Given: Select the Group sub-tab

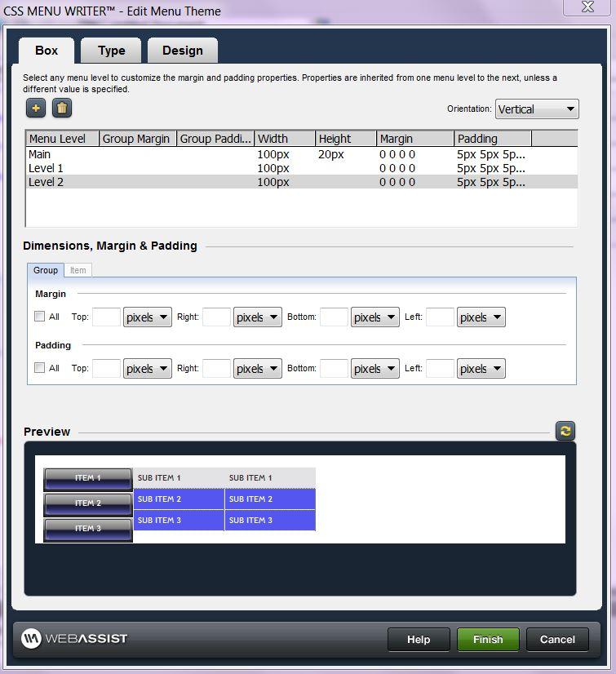Looking at the screenshot, I should coord(46,270).
